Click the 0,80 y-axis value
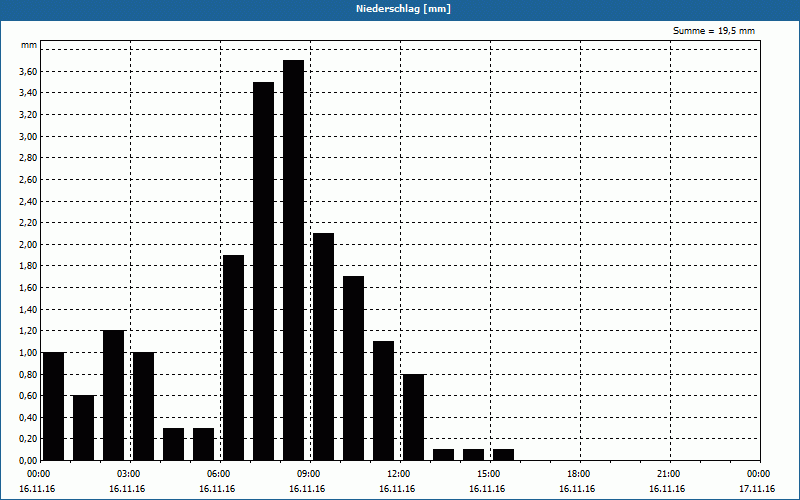Viewport: 800px width, 500px height. [28, 374]
